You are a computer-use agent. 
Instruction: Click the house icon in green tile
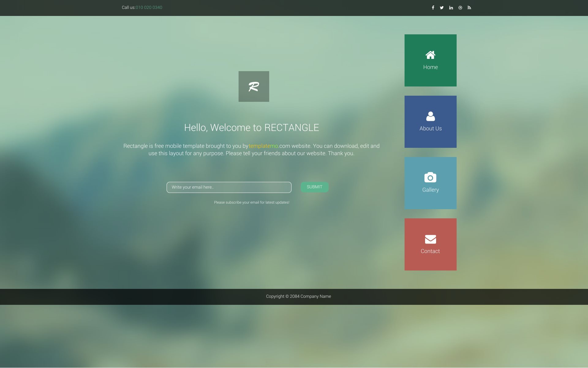click(430, 55)
